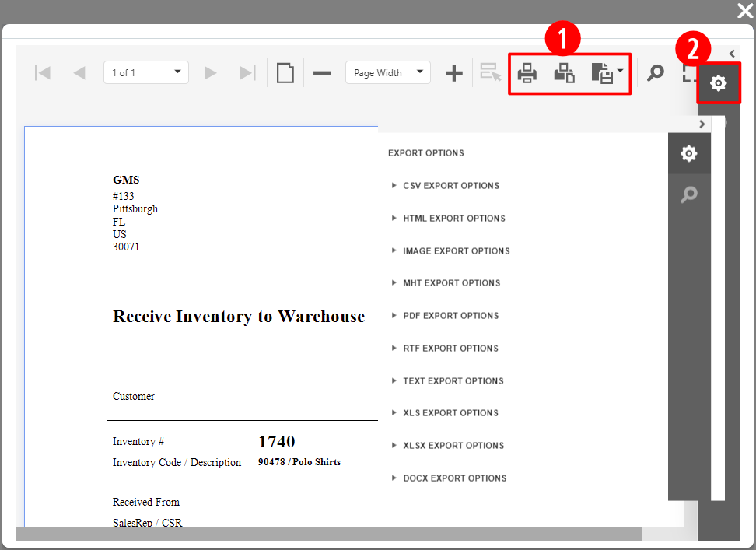Open the page number dropdown
756x550 pixels.
tap(146, 72)
